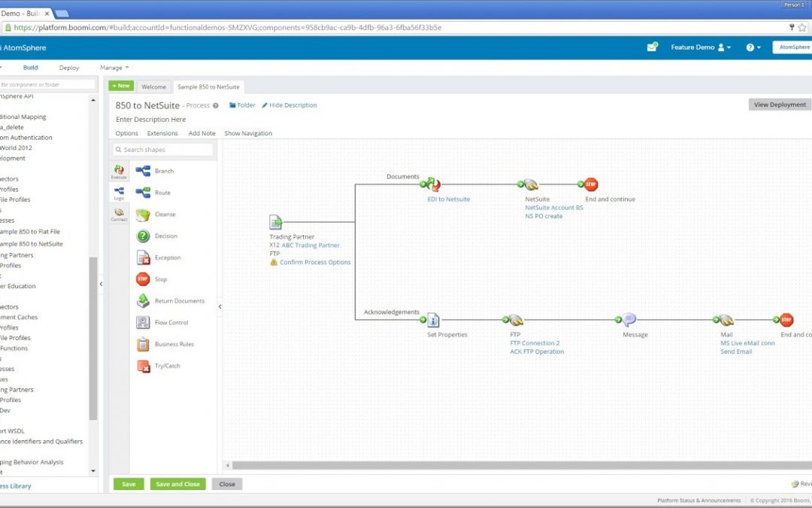Viewport: 812px width, 508px height.
Task: Focus the component or folder search field
Action: [x=47, y=84]
